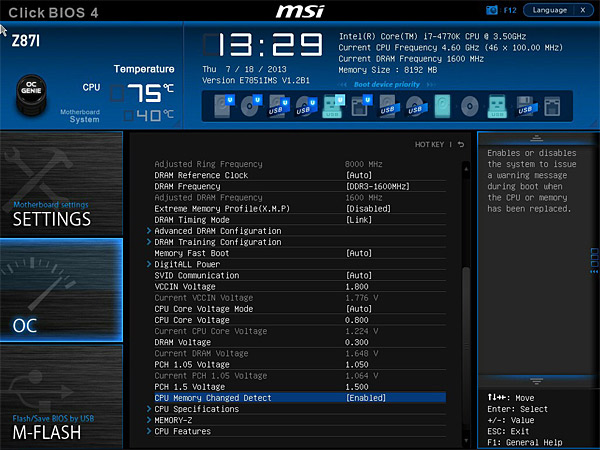Viewport: 600px width, 450px height.
Task: Click the Memory Size : 8192 MB text
Action: point(388,70)
